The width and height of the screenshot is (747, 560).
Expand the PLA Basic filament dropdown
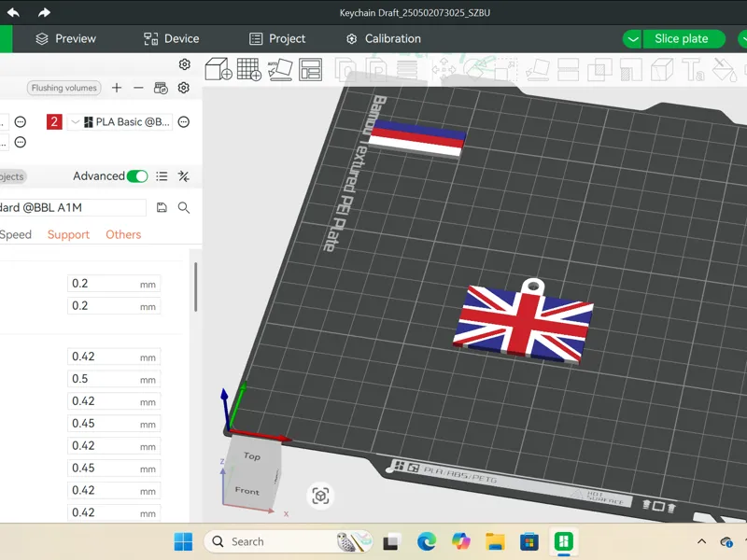(x=76, y=122)
